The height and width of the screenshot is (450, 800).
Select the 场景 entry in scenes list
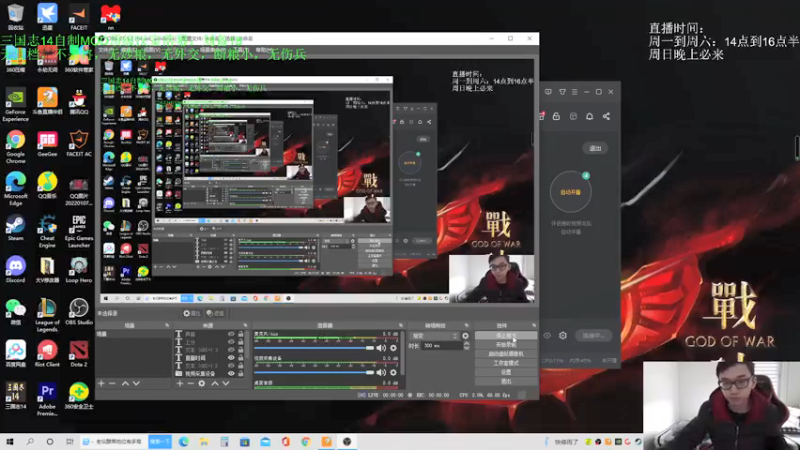[x=134, y=334]
